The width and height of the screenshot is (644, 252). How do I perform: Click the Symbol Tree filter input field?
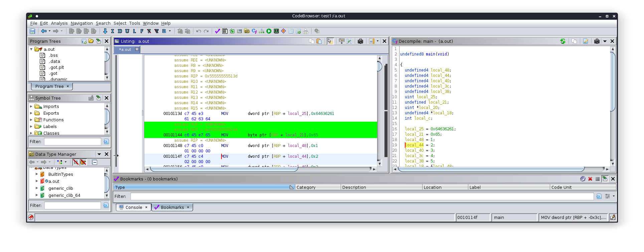click(72, 141)
